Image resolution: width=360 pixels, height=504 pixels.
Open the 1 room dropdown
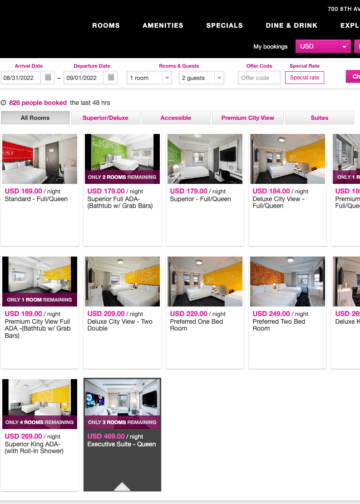click(149, 78)
